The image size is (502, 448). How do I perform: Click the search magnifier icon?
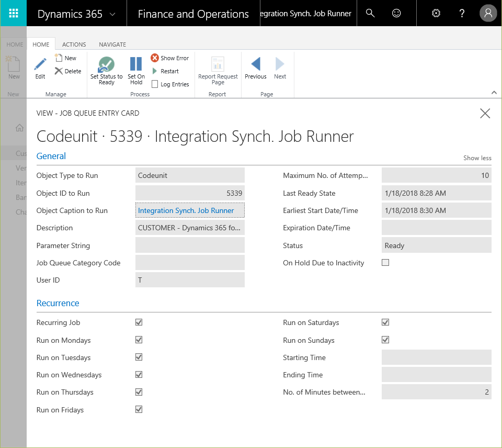point(370,13)
